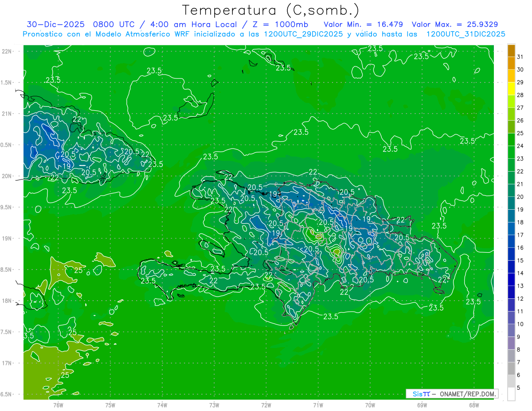The height and width of the screenshot is (411, 532).
Task: Click the "31" label on the color scale
Action: coord(520,57)
